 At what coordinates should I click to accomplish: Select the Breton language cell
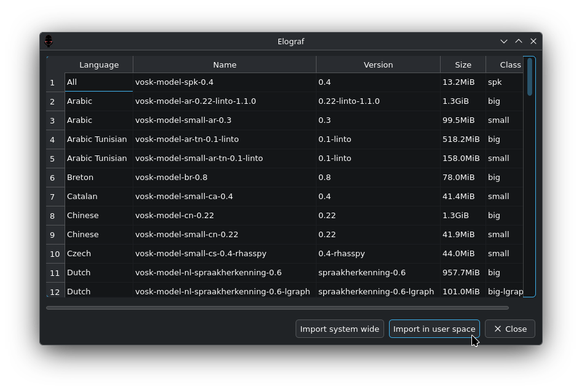pos(99,178)
